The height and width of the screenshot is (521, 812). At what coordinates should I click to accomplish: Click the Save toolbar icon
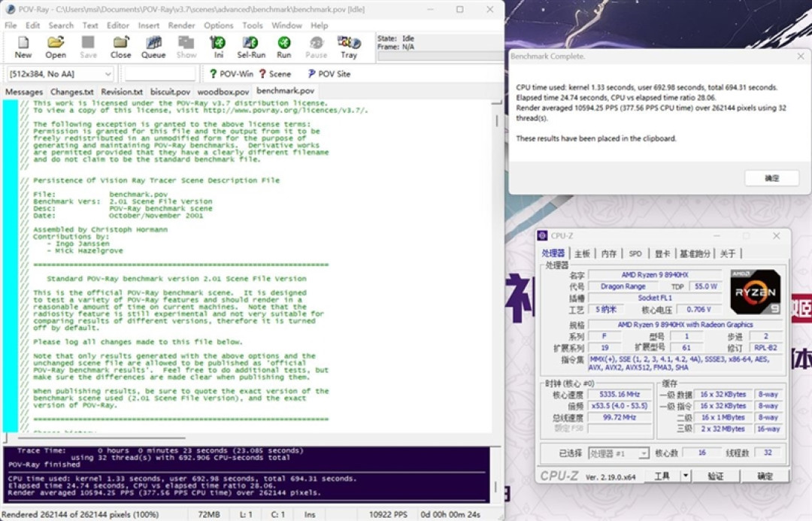[88, 47]
